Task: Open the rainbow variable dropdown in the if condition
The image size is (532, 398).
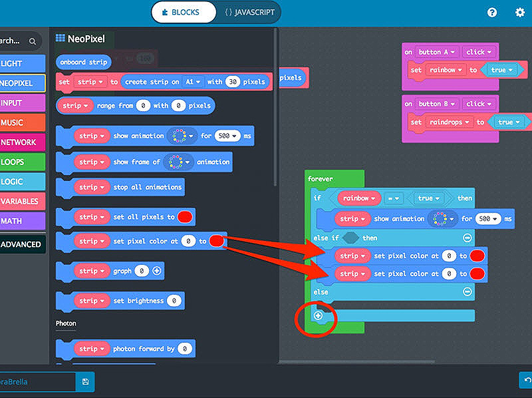Action: point(359,198)
